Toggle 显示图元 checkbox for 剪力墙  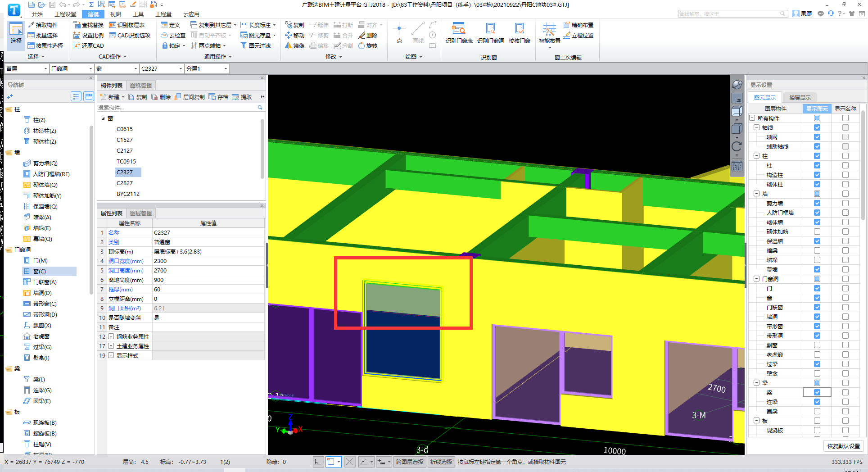tap(817, 203)
